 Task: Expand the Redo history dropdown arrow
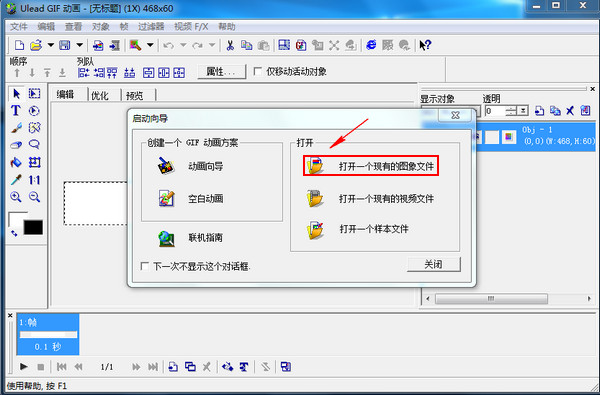212,45
